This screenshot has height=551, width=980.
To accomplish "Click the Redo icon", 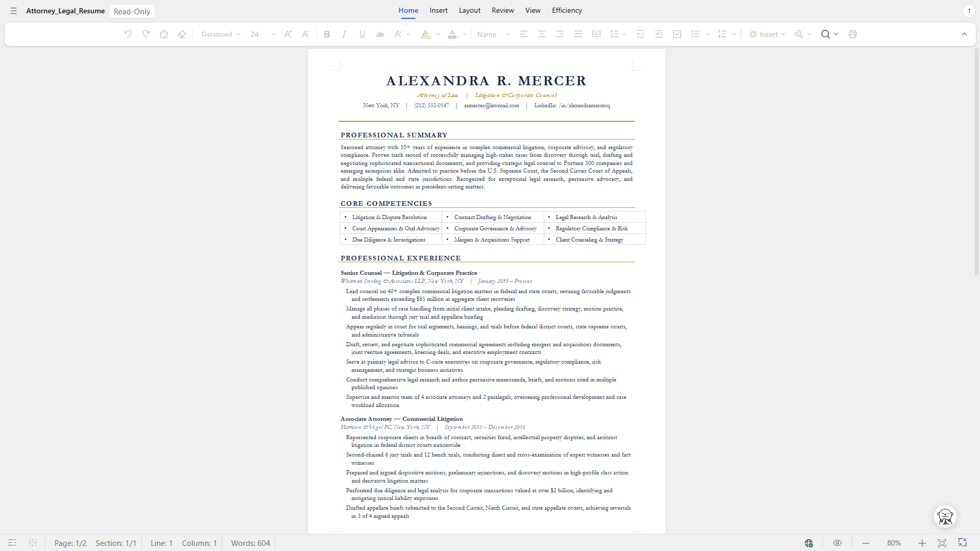I will pos(146,34).
